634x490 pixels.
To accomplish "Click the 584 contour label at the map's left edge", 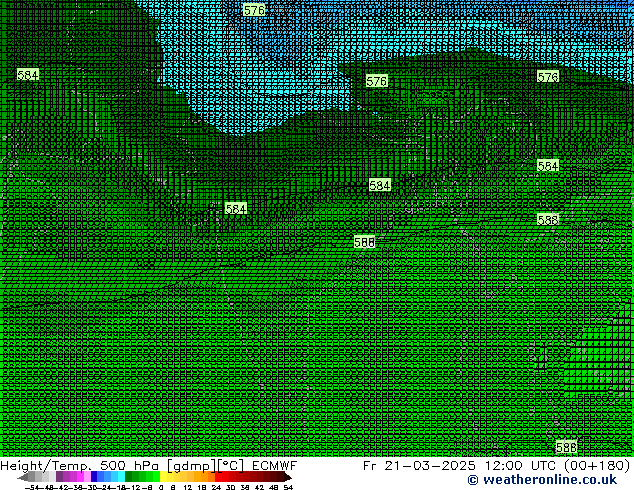I will [28, 75].
